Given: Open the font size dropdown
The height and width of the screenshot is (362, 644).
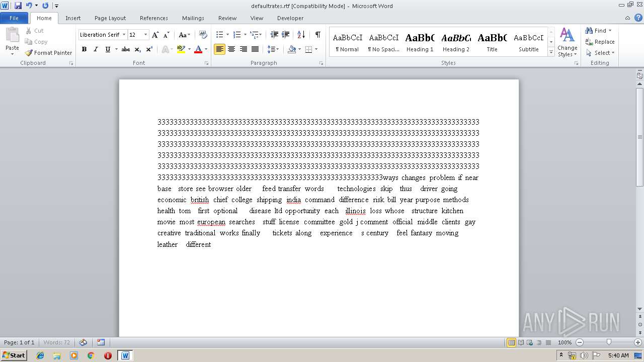Looking at the screenshot, I should click(x=146, y=35).
